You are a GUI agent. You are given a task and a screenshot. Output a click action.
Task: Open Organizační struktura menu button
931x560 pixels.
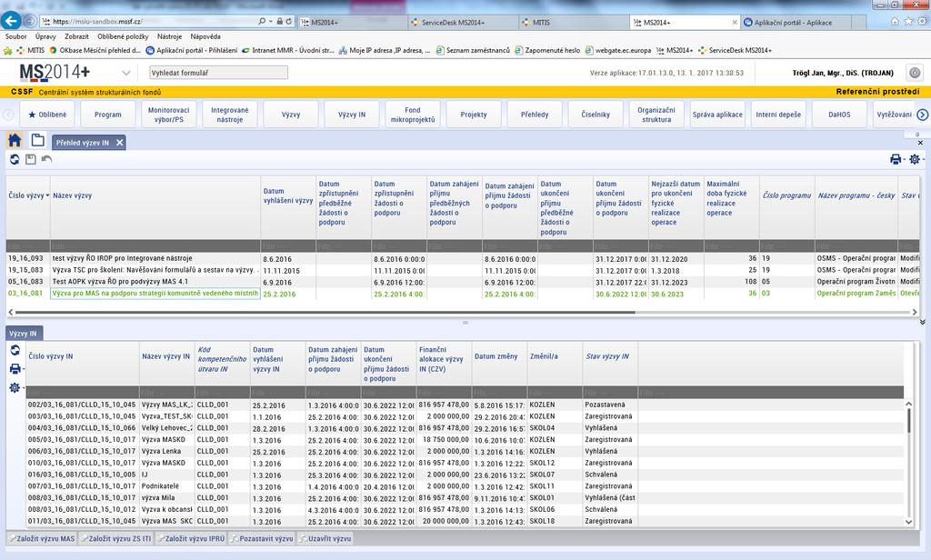656,115
